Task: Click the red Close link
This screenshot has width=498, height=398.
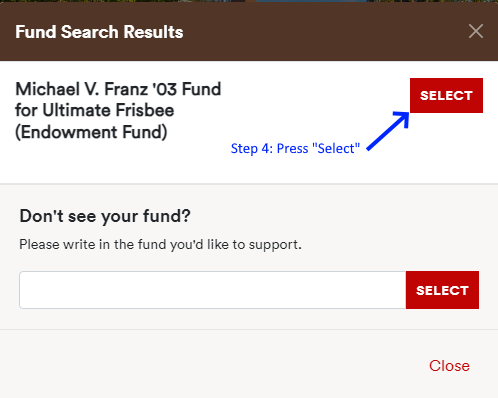Action: (449, 366)
